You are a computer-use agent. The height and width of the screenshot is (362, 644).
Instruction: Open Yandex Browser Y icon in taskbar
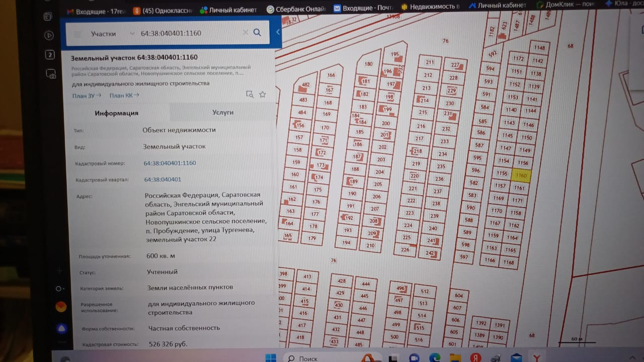(537, 358)
